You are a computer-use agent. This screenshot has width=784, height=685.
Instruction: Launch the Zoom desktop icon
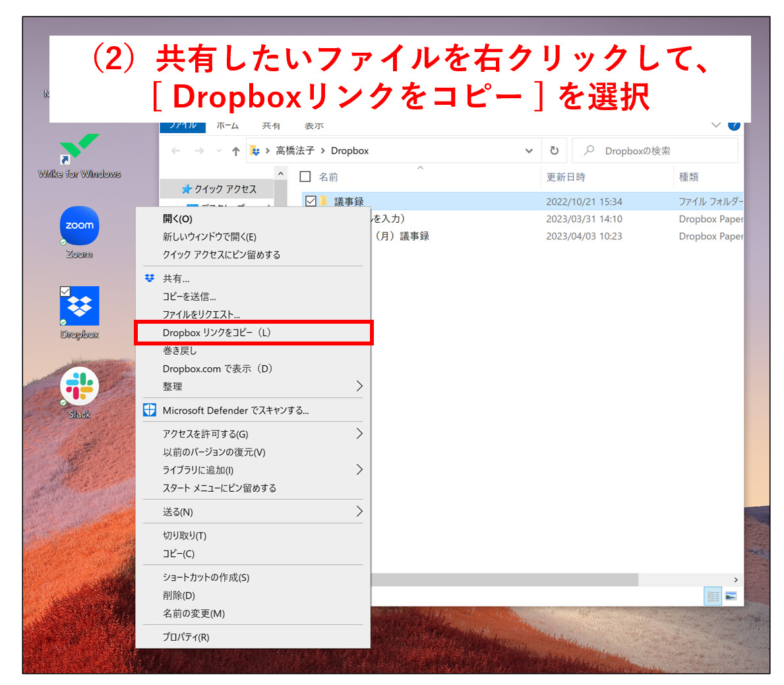point(79,232)
